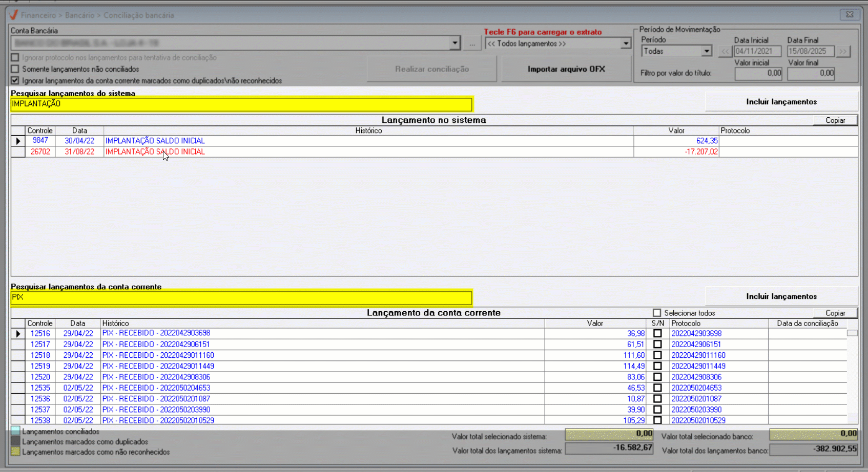Screen dimensions: 868x472
Task: Tick S/N checkbox for PIX entry 12517
Action: tap(657, 345)
